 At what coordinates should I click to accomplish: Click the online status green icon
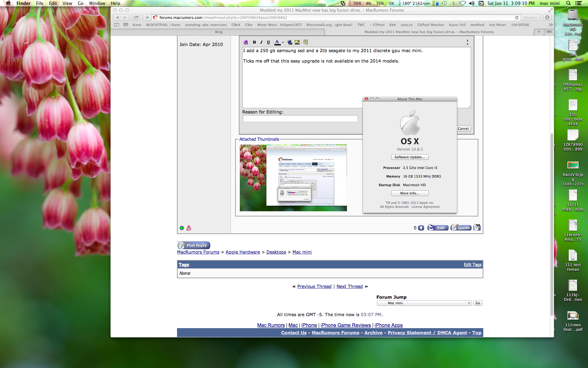[x=182, y=228]
